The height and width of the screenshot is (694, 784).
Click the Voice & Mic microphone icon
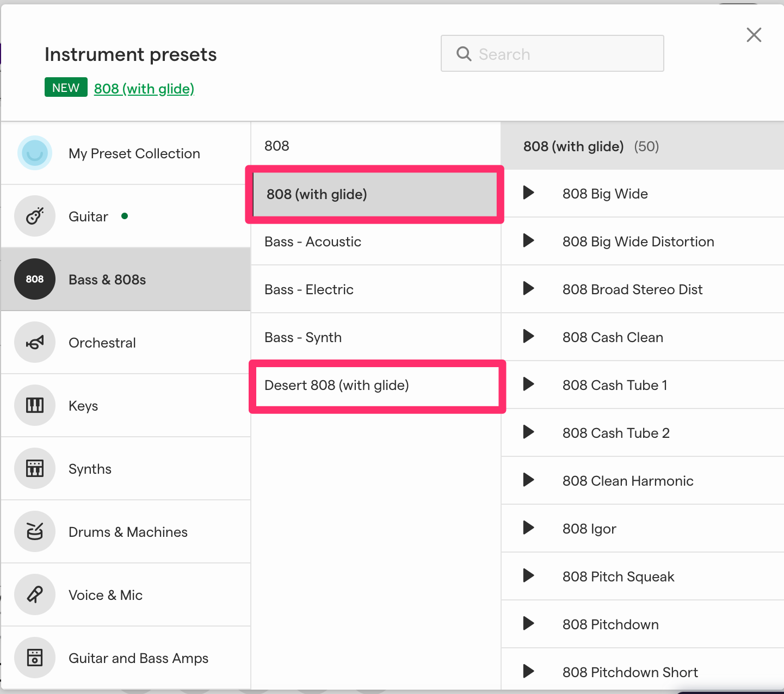[x=35, y=594]
